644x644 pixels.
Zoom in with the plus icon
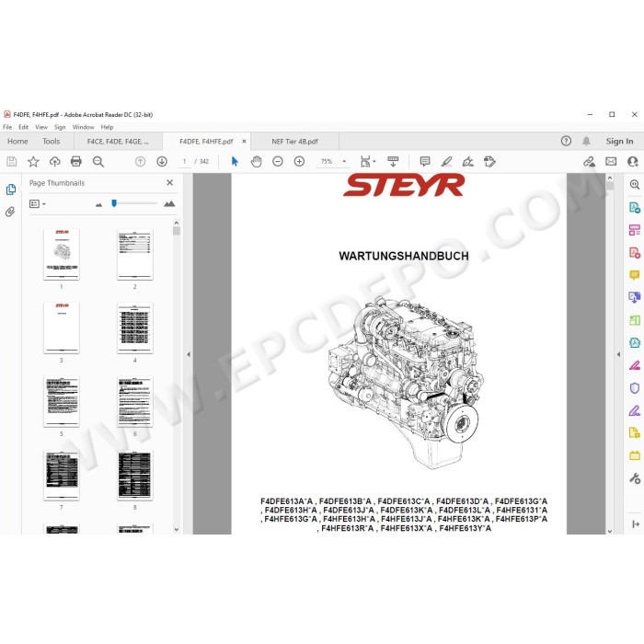(x=299, y=161)
